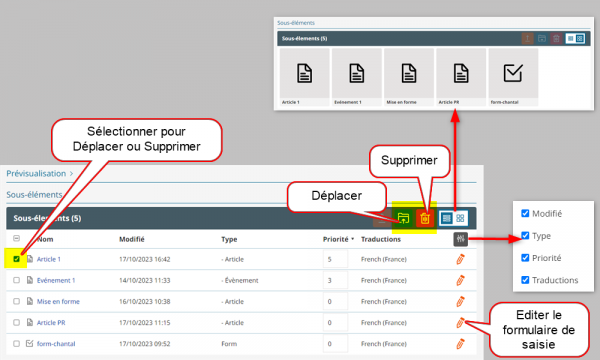Edit Article PR with its pencil icon
The width and height of the screenshot is (600, 360).
click(x=460, y=323)
